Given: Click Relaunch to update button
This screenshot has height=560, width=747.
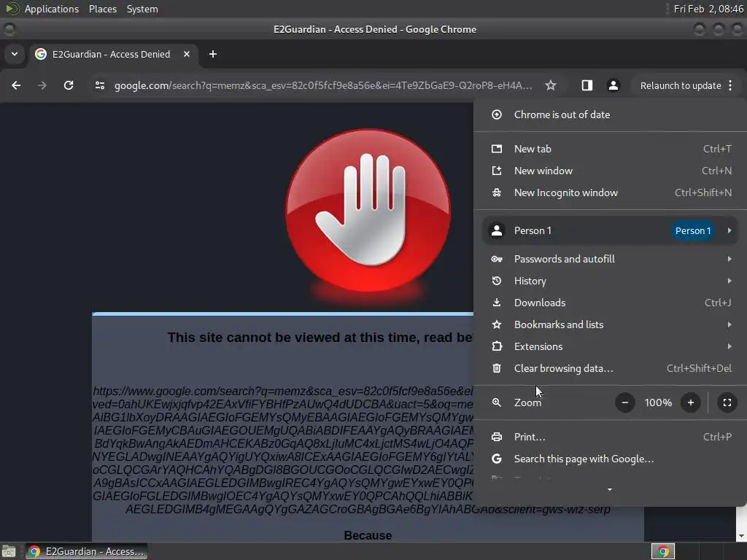Looking at the screenshot, I should click(681, 86).
